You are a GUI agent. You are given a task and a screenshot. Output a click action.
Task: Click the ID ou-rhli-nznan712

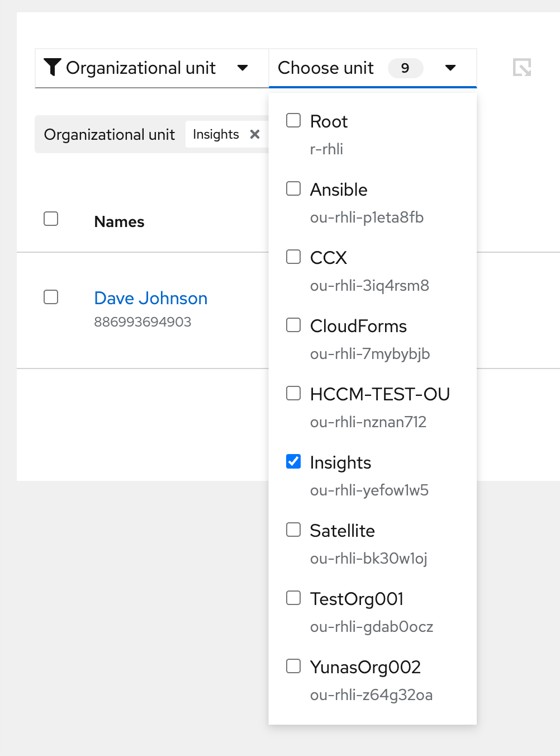pyautogui.click(x=368, y=422)
